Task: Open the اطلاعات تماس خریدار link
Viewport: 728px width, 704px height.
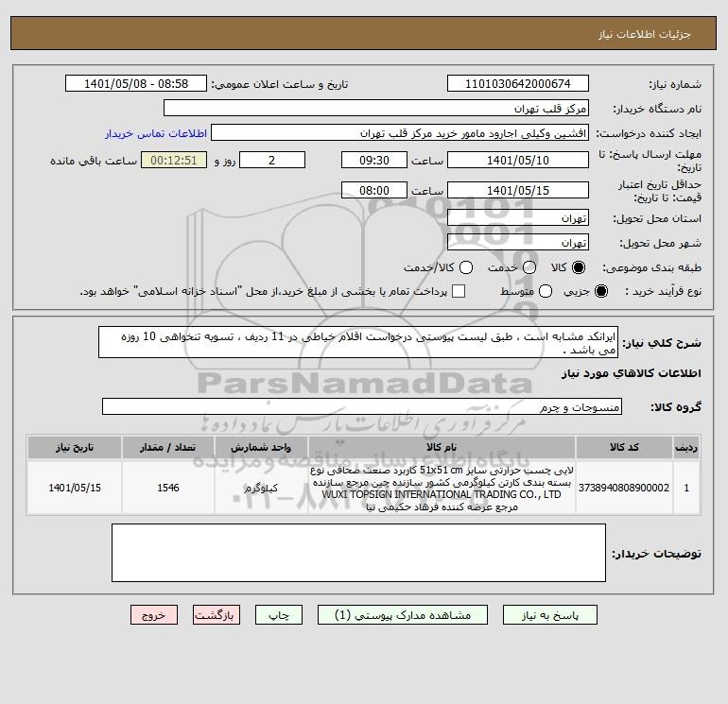Action: [156, 133]
